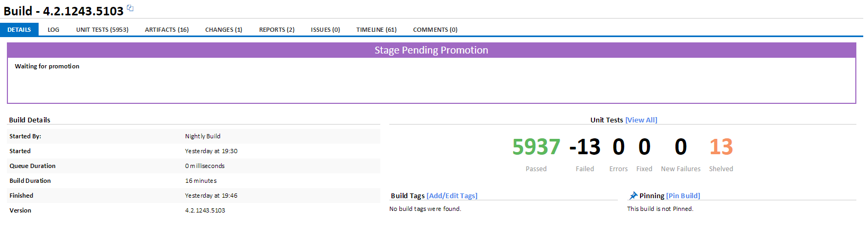View the Timeline (61) tab
The image size is (868, 230).
click(x=376, y=30)
